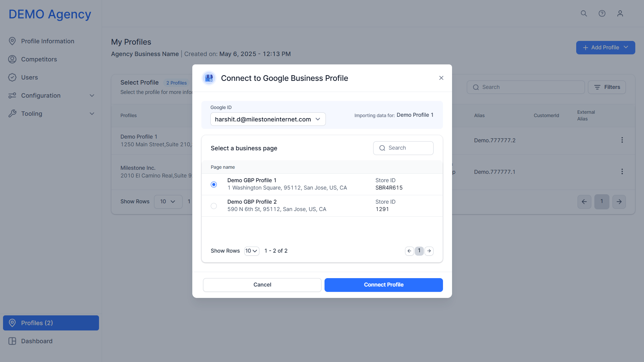Click the Configuration sliders icon
The image size is (644, 362).
(x=12, y=96)
